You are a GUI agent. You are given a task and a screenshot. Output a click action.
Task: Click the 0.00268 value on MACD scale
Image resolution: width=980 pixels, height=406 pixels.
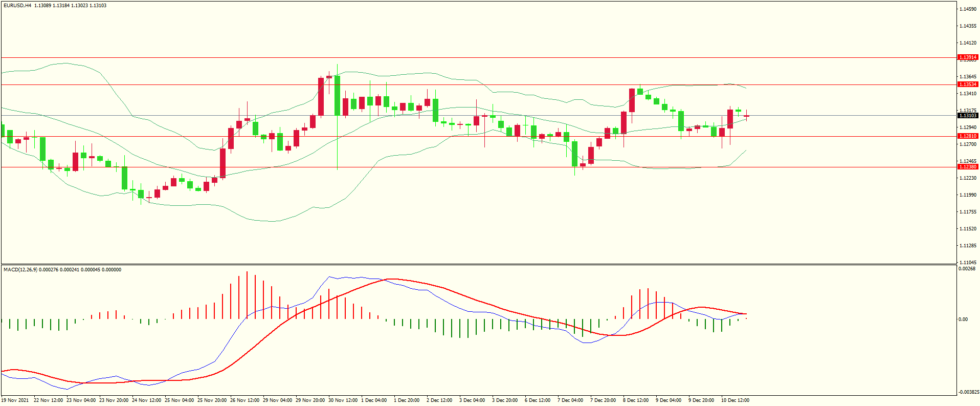tap(966, 269)
